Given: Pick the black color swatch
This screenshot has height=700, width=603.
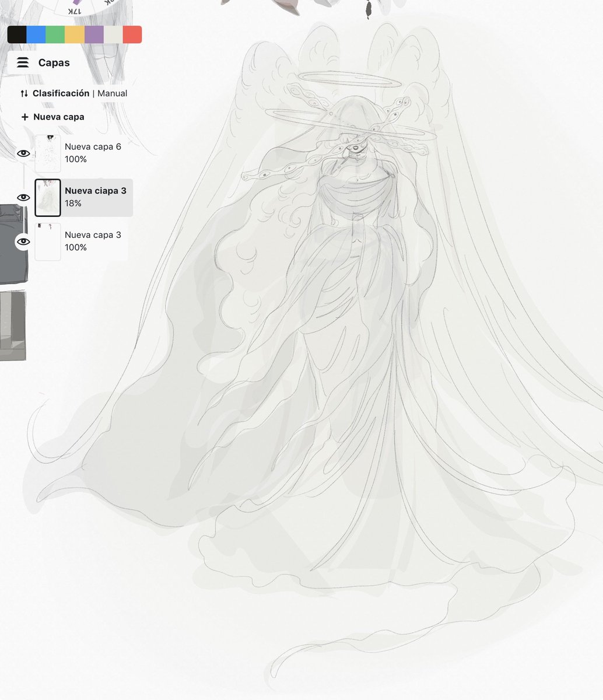Looking at the screenshot, I should 17,34.
